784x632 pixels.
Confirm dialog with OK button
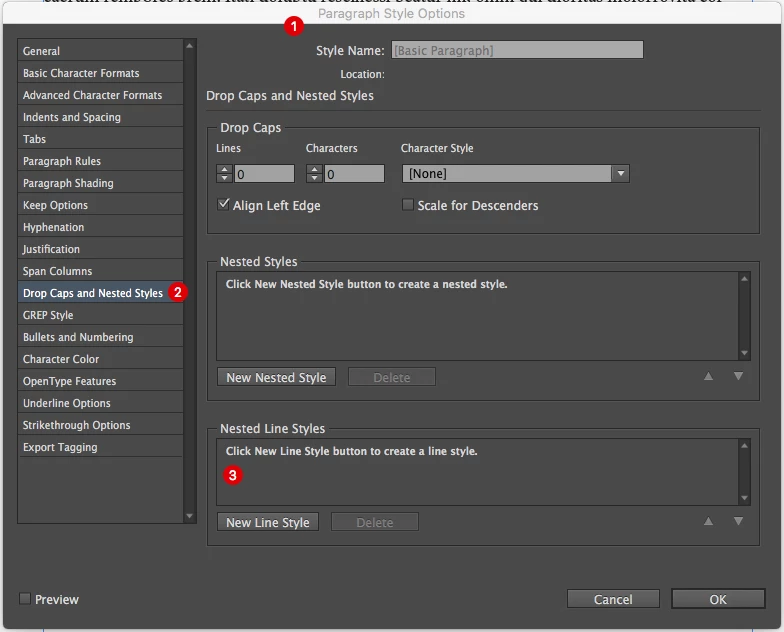718,599
